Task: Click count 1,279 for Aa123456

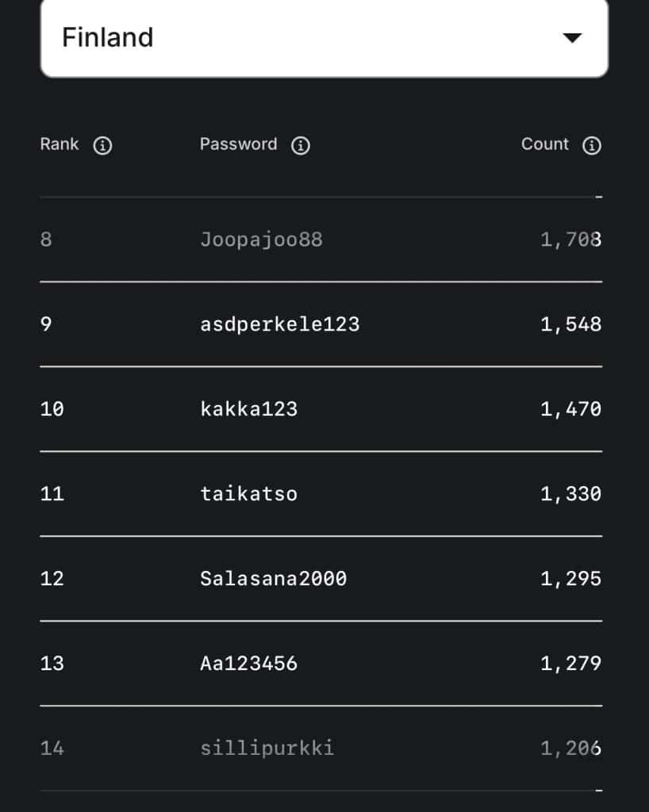Action: tap(570, 664)
